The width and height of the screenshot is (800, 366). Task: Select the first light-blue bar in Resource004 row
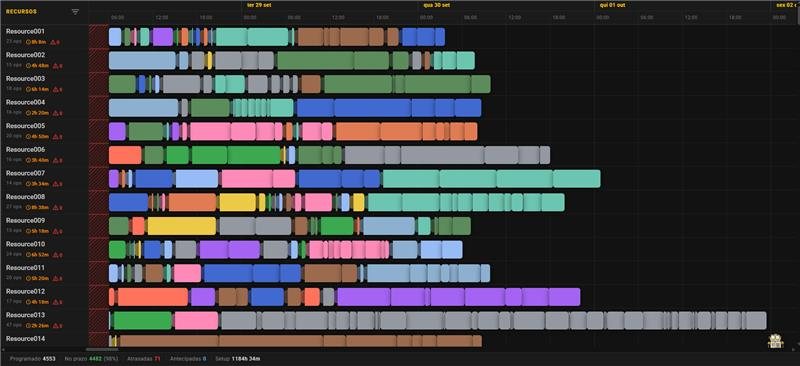pos(143,108)
